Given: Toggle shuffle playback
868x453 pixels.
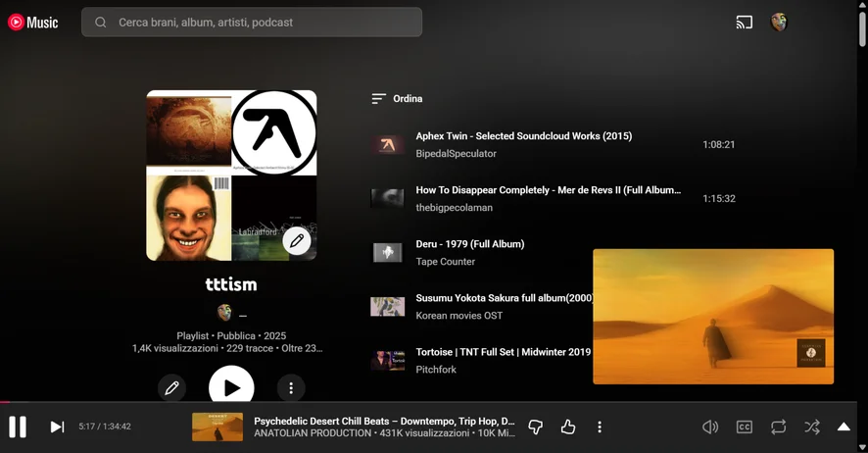Looking at the screenshot, I should point(811,428).
